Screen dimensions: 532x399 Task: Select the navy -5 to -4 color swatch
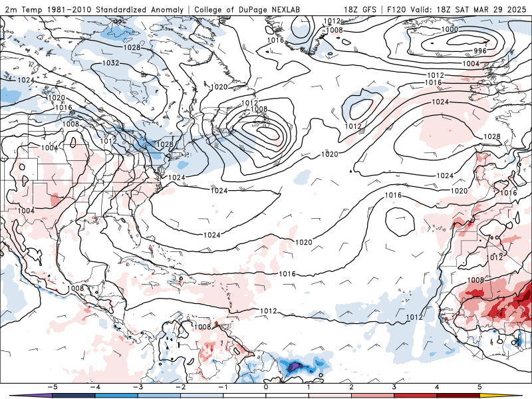[73, 396]
